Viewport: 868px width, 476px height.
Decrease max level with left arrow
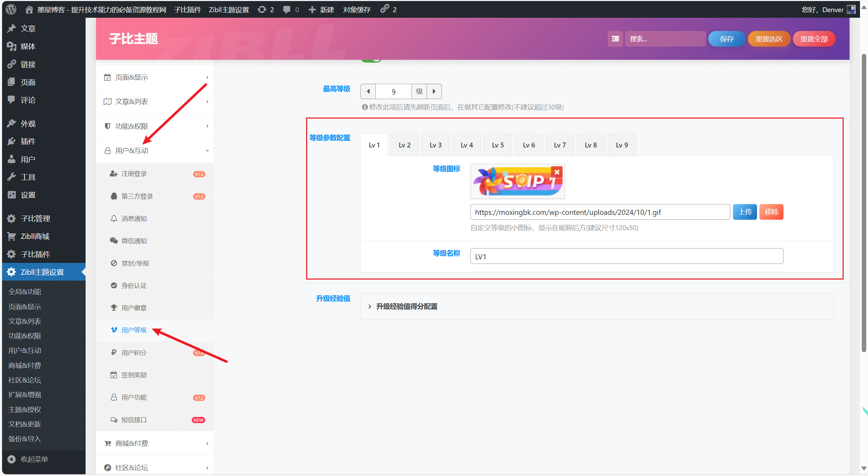368,91
